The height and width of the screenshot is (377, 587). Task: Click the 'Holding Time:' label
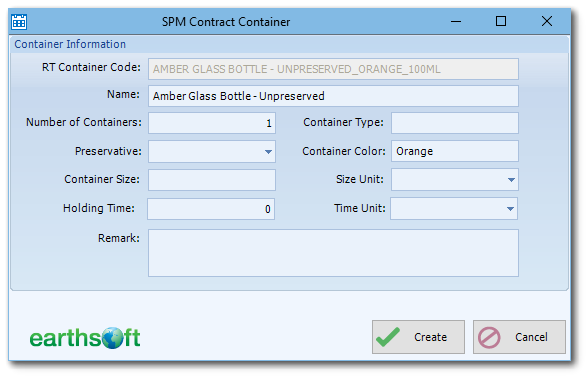99,208
